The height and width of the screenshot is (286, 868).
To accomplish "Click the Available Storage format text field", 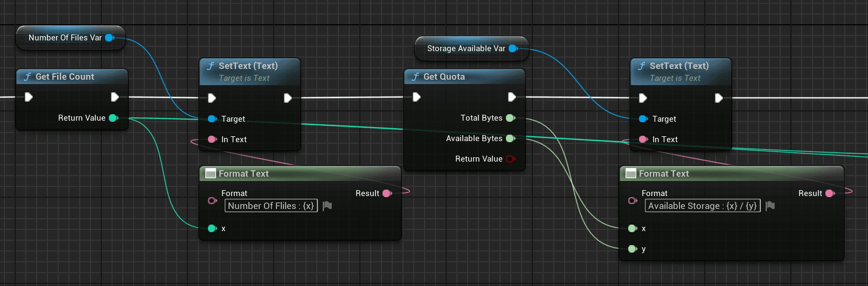I will pos(703,206).
